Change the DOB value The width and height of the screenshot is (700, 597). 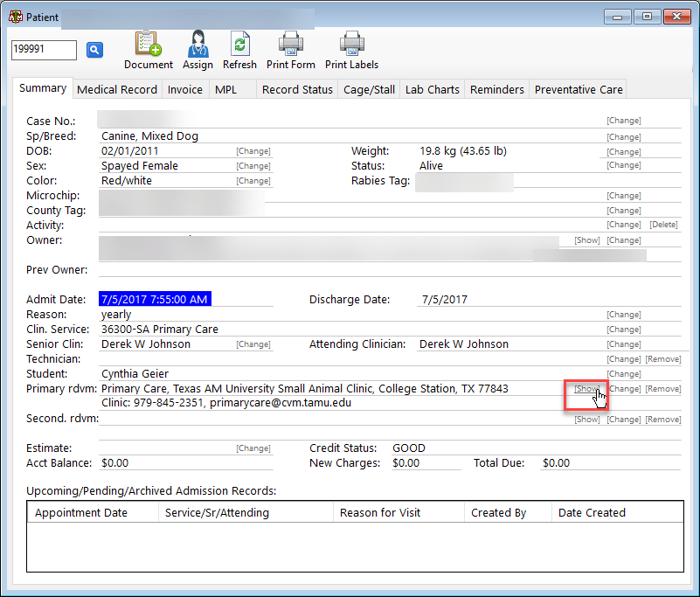pos(253,151)
